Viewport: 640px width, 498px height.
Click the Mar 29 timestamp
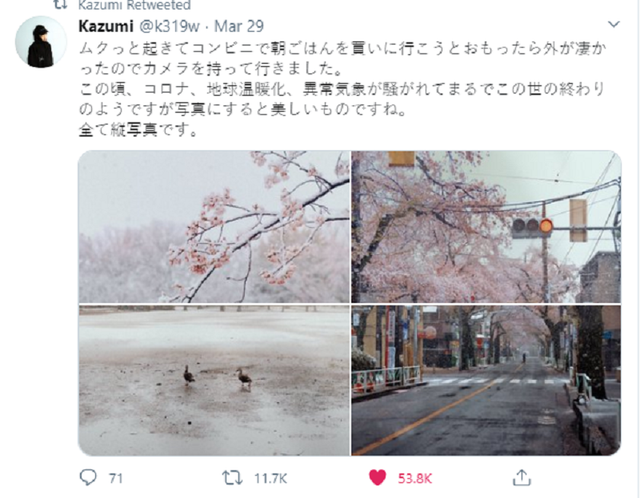point(239,26)
